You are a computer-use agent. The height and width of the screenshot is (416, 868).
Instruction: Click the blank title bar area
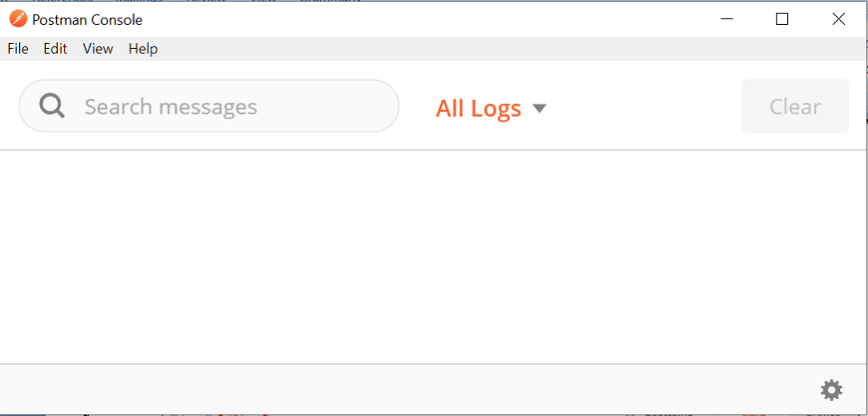[x=432, y=19]
